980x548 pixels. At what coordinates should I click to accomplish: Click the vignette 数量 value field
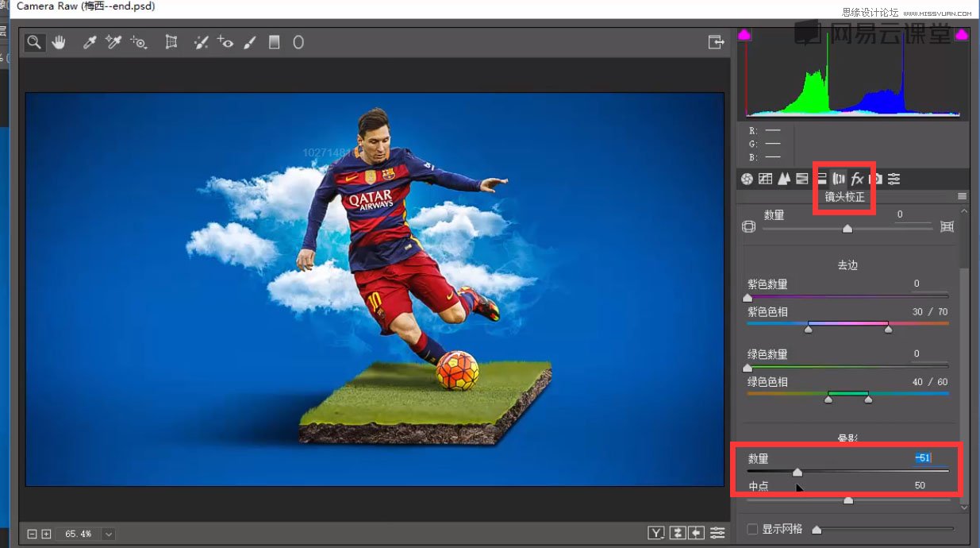[x=922, y=458]
